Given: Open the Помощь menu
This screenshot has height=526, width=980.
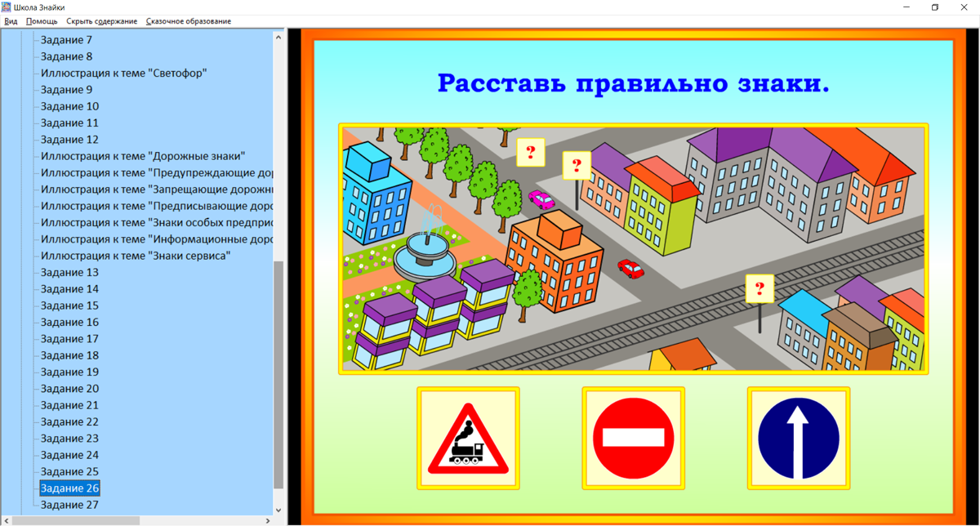Looking at the screenshot, I should pyautogui.click(x=40, y=21).
